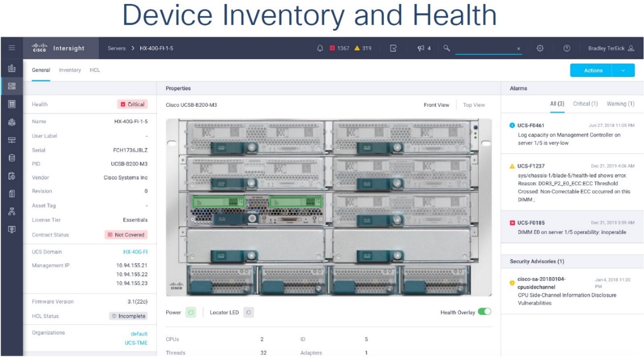The height and width of the screenshot is (358, 644).
Task: Open the help question mark icon
Action: 567,48
